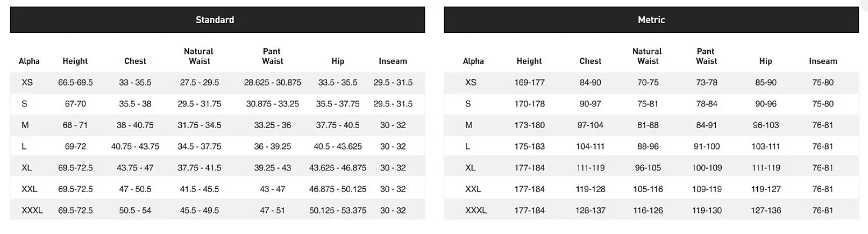Screen dimensions: 868x234
Task: Click the Hip column header in Metric table
Action: [x=765, y=61]
